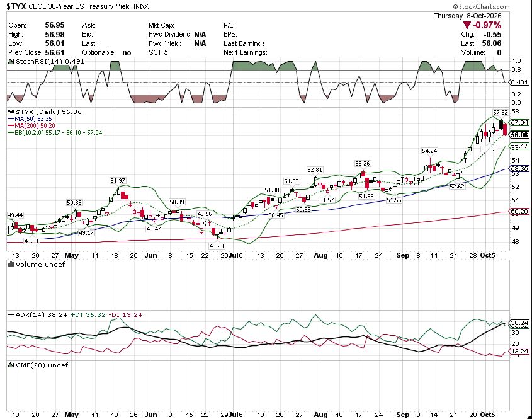Click the 0.491 value tag on StochRSI axis
This screenshot has height=419, width=532.
[519, 82]
